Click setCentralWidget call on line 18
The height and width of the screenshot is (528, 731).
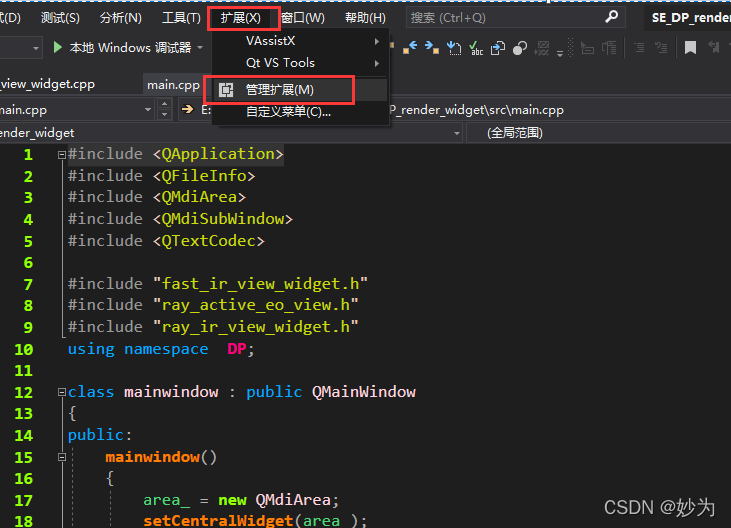coord(218,520)
